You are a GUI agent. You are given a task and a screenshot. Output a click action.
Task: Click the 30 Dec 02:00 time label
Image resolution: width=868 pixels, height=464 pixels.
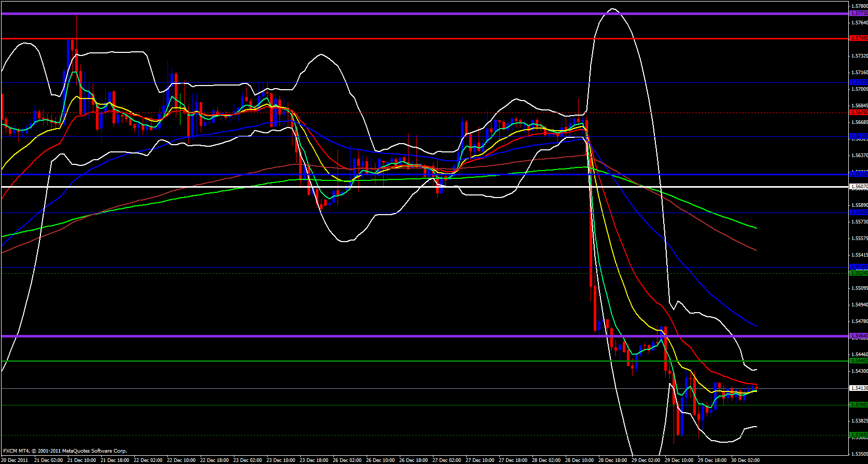click(x=745, y=460)
